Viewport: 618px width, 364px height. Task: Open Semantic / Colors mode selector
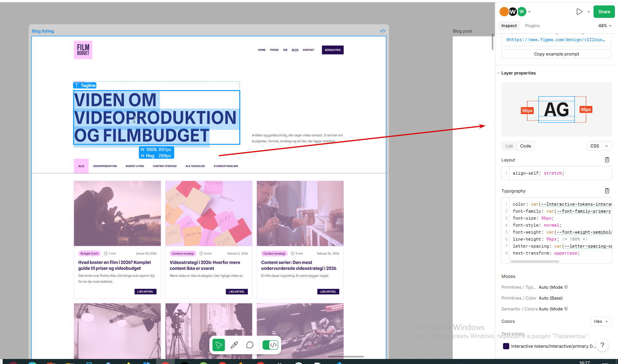[x=553, y=309]
